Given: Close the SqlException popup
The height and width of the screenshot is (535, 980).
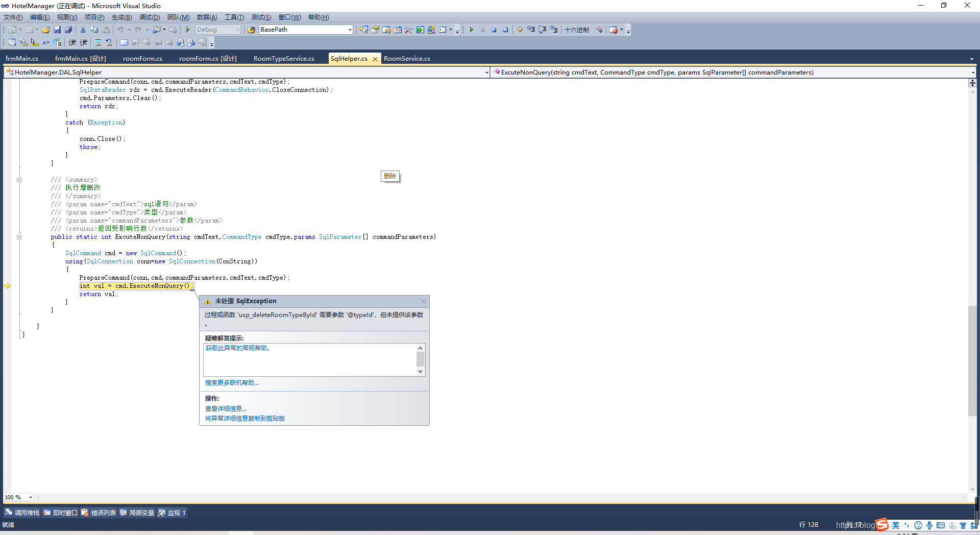Looking at the screenshot, I should click(424, 301).
